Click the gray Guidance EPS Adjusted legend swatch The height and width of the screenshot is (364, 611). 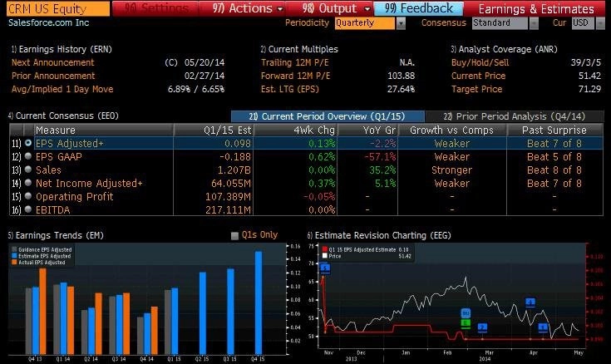pos(14,250)
